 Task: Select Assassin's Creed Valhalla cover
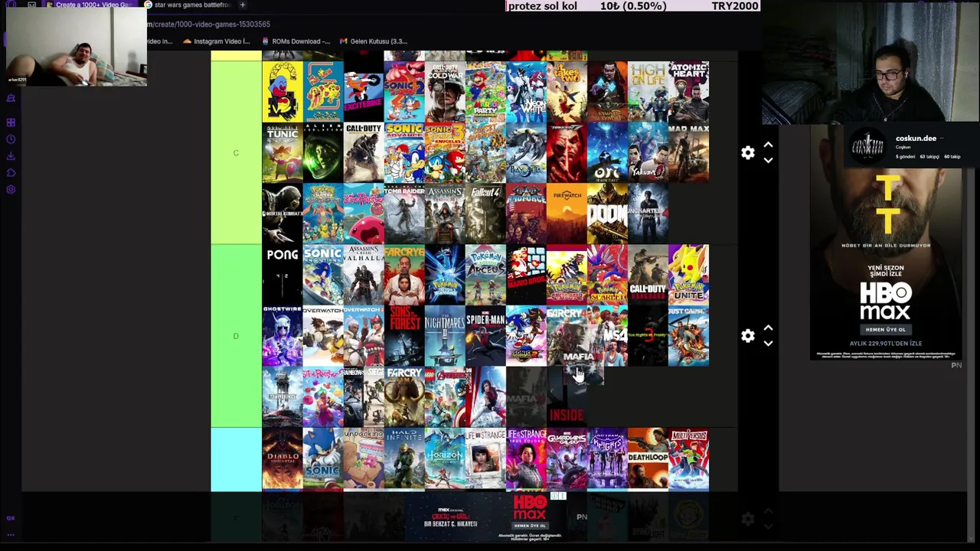tap(364, 275)
